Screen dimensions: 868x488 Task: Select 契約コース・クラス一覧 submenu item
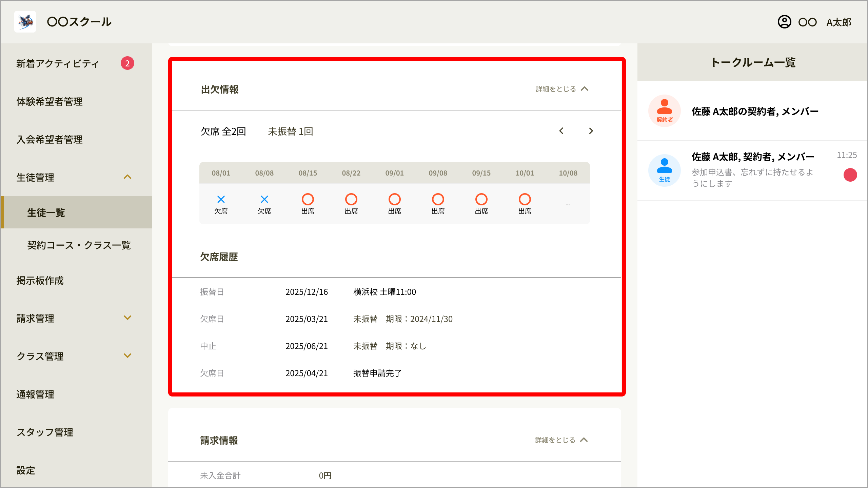tap(76, 245)
